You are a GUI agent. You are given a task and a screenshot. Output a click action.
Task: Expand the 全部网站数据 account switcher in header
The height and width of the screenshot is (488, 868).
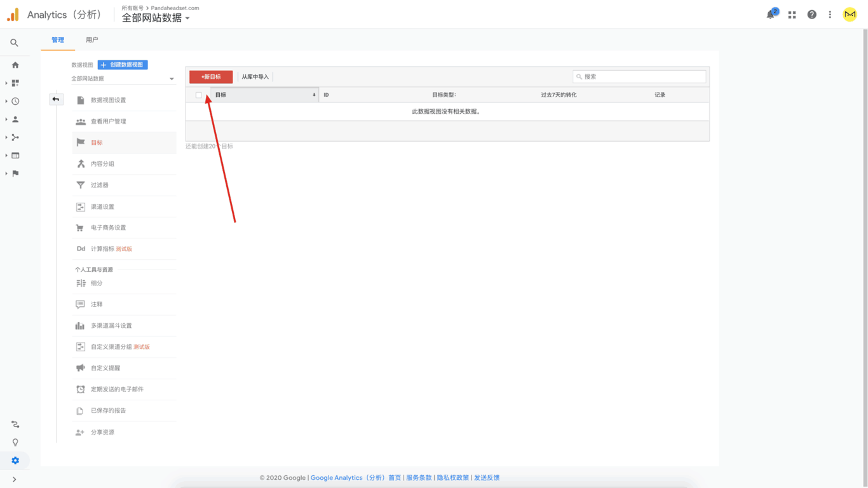(156, 18)
